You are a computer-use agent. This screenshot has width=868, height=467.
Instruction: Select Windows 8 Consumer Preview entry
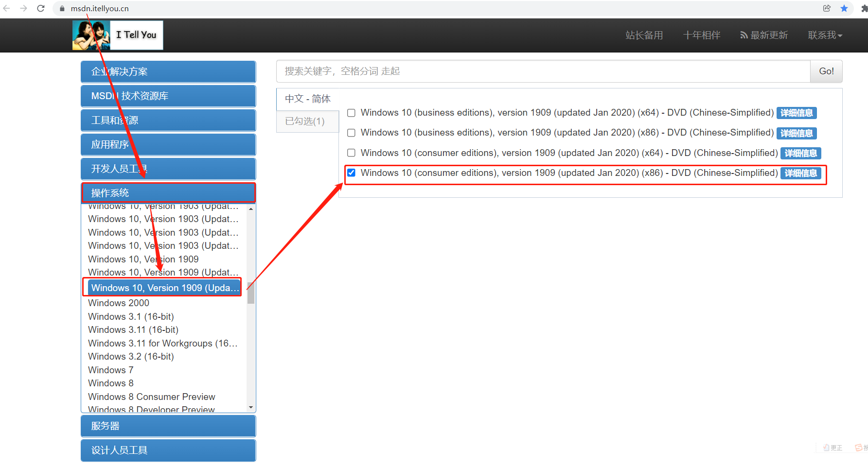tap(152, 397)
